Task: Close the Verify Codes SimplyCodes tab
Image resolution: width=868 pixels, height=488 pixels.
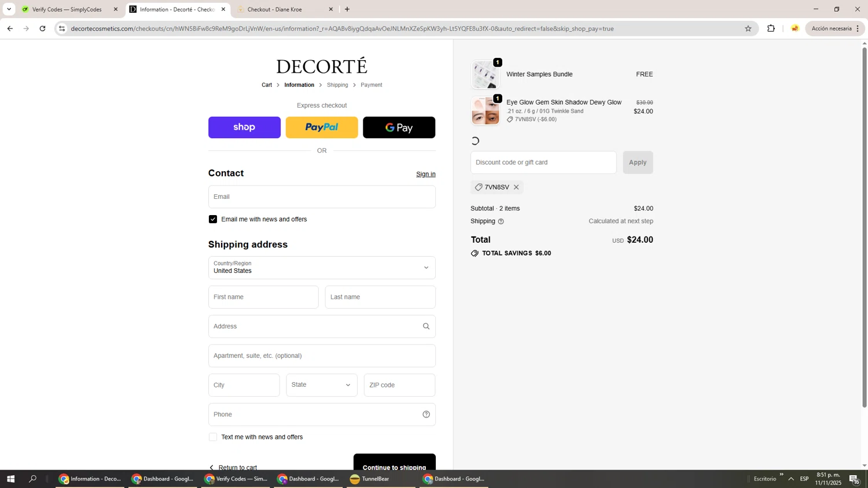Action: [116, 9]
